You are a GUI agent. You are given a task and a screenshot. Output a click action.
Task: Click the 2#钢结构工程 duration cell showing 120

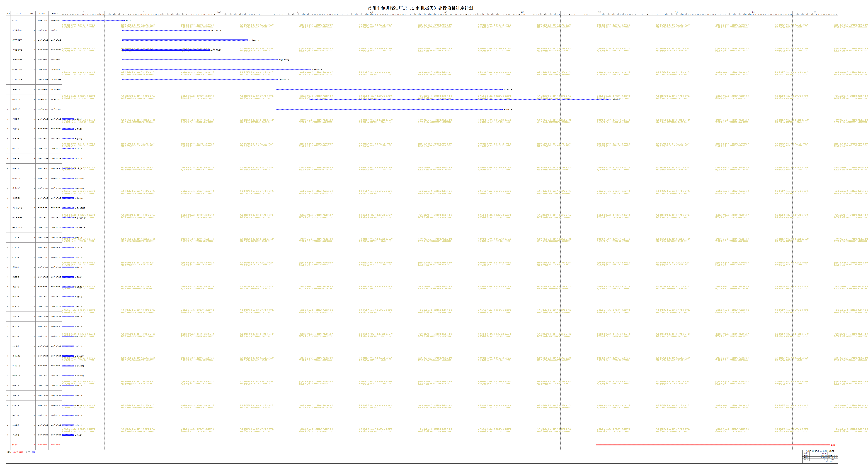[31, 99]
